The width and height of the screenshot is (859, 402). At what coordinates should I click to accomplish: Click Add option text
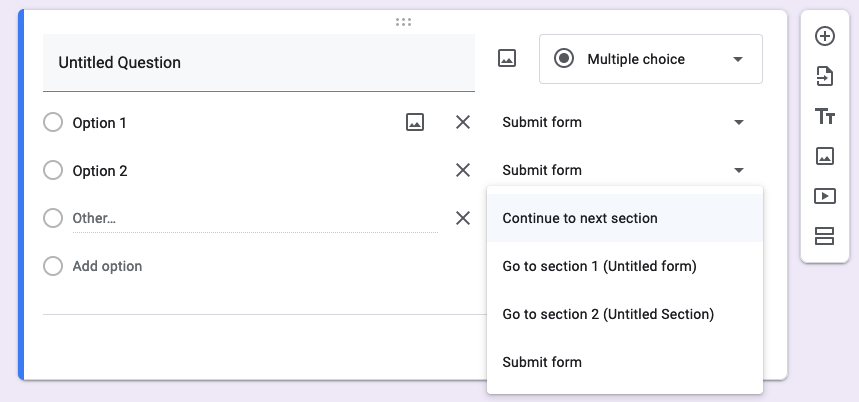click(107, 266)
